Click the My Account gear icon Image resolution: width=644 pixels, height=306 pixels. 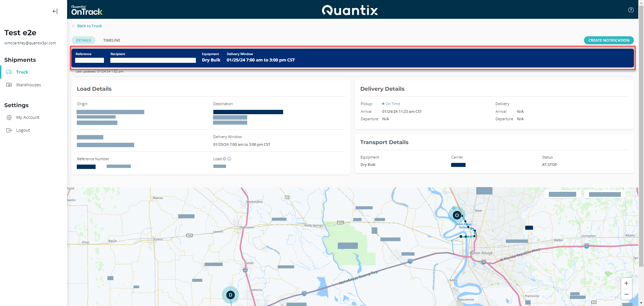pyautogui.click(x=9, y=118)
